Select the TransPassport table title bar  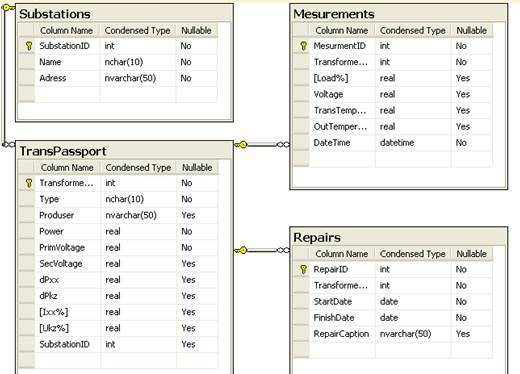pos(124,151)
